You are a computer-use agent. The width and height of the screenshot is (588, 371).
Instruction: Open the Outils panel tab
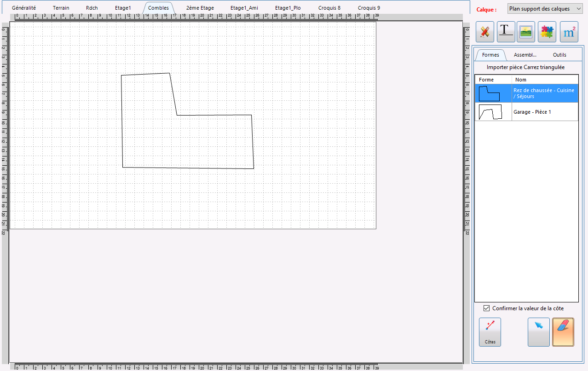[x=559, y=55]
